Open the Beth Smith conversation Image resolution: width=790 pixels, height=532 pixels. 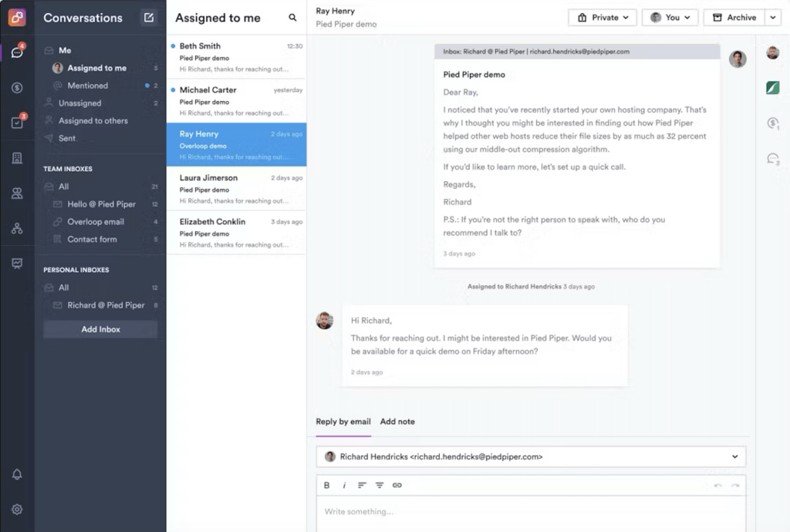(x=236, y=57)
